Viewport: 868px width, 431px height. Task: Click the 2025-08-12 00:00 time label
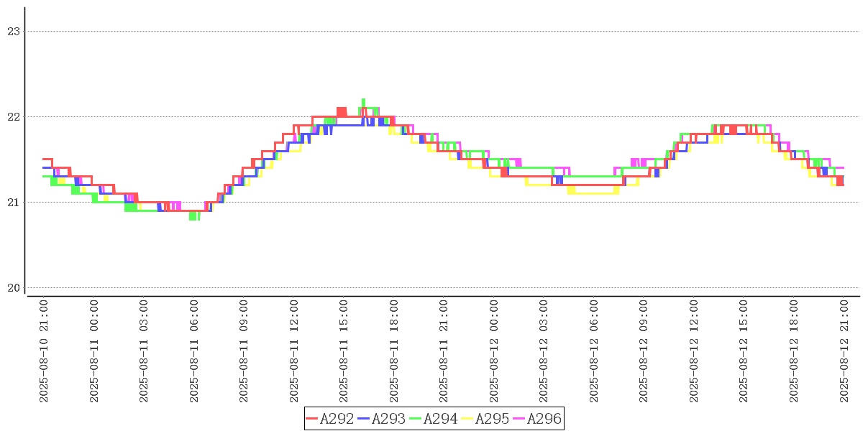click(494, 351)
